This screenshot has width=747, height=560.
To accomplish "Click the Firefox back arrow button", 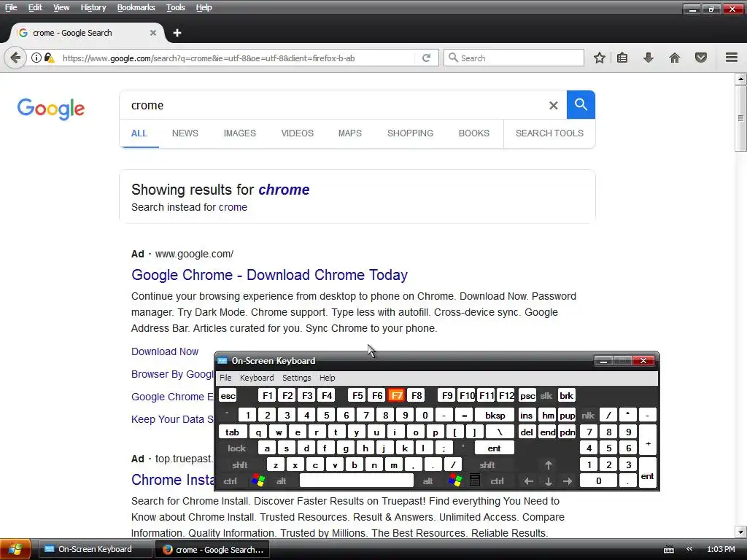I will tap(15, 58).
